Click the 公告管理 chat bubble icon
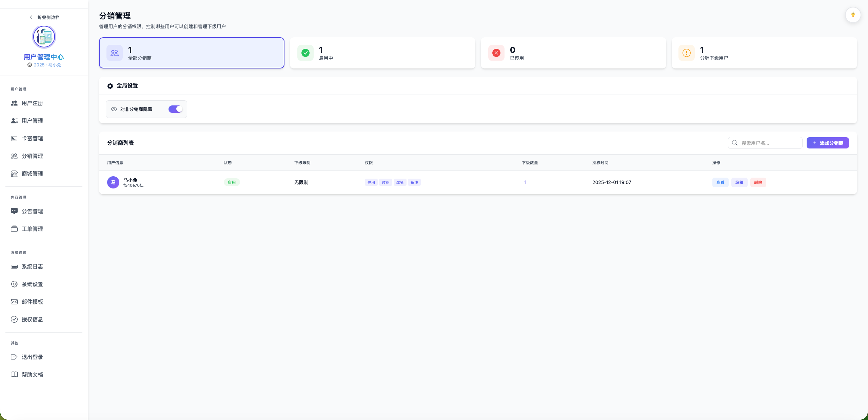 click(14, 211)
